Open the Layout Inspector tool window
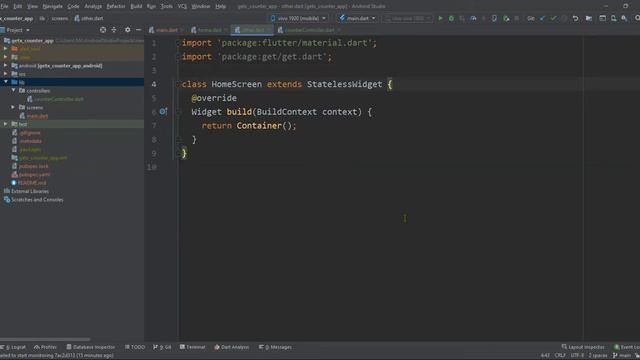Screen dimensions: 640x360 [583, 347]
